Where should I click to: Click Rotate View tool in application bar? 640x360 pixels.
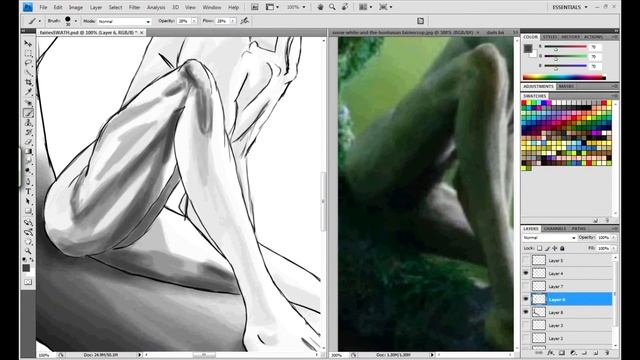[345, 7]
